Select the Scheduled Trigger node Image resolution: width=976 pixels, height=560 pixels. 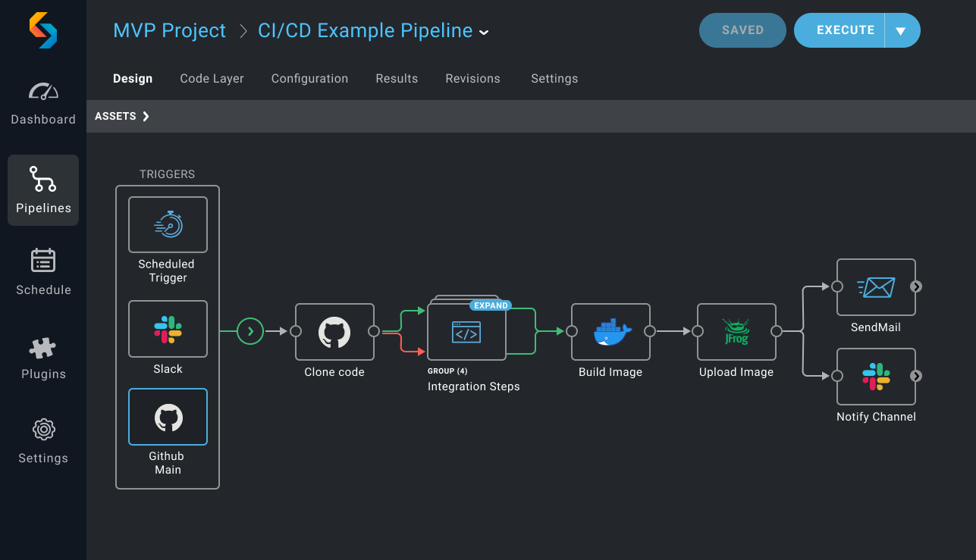[x=168, y=224]
